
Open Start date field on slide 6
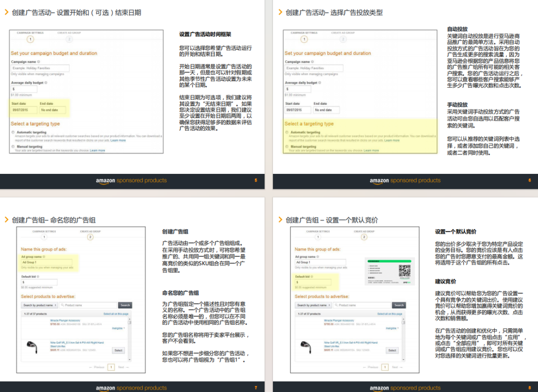pos(298,110)
